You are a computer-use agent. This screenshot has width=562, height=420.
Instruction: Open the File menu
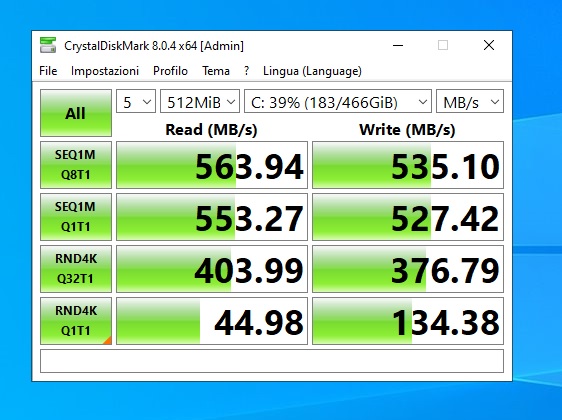click(48, 71)
